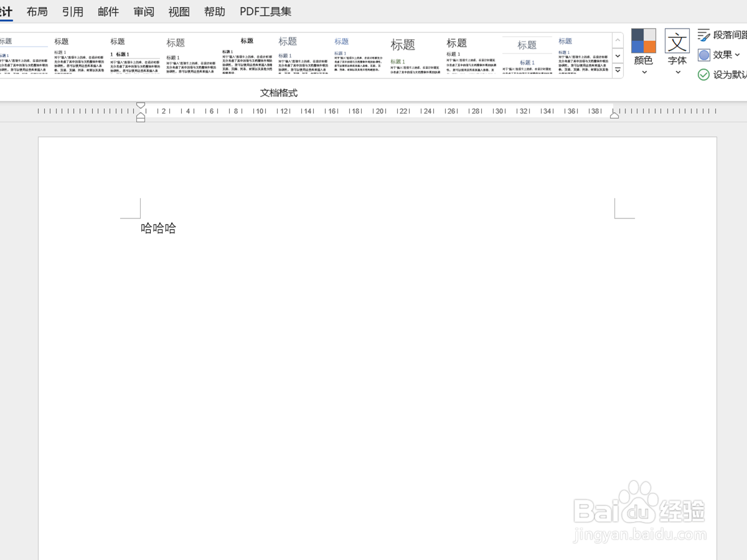Open the 段落间距 paragraph spacing option

click(x=722, y=35)
